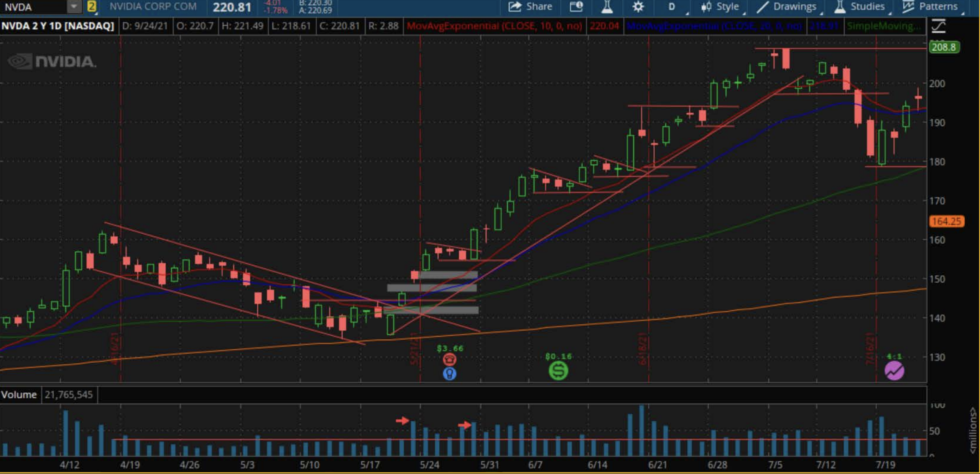
Task: Click the red MovAvgExponential (CLOSE, 10) label
Action: (494, 26)
